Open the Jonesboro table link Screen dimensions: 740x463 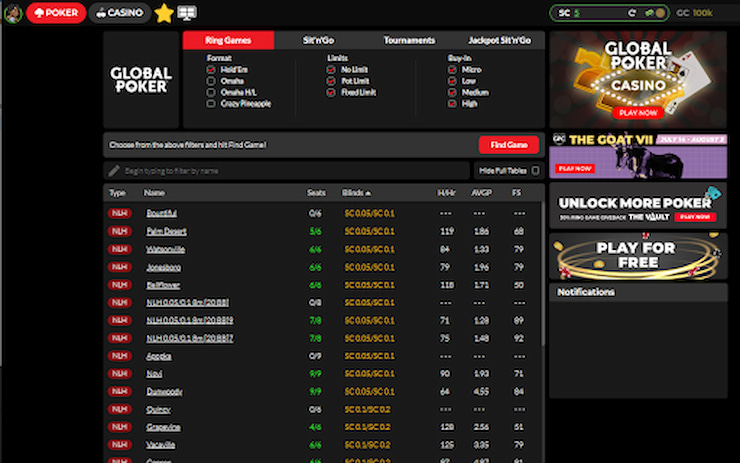pyautogui.click(x=163, y=267)
